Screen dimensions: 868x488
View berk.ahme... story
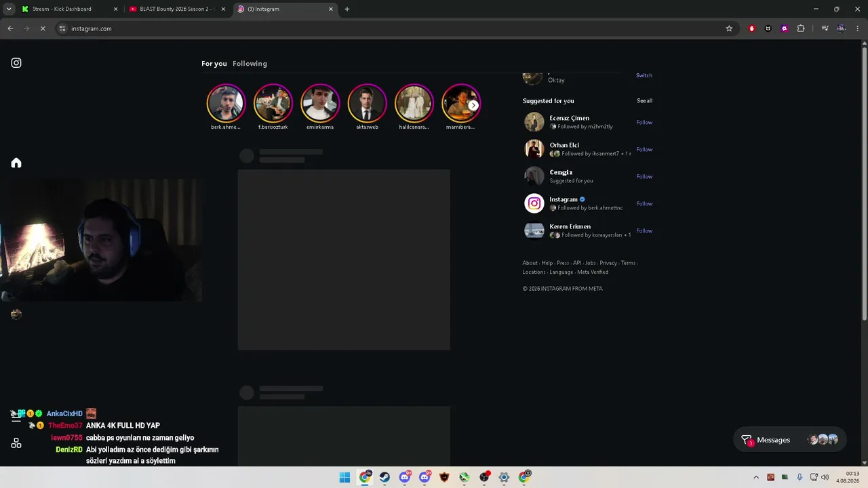(226, 103)
